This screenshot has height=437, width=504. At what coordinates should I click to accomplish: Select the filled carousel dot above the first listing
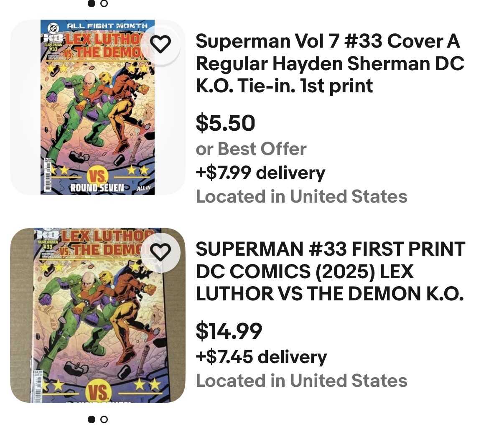(92, 4)
